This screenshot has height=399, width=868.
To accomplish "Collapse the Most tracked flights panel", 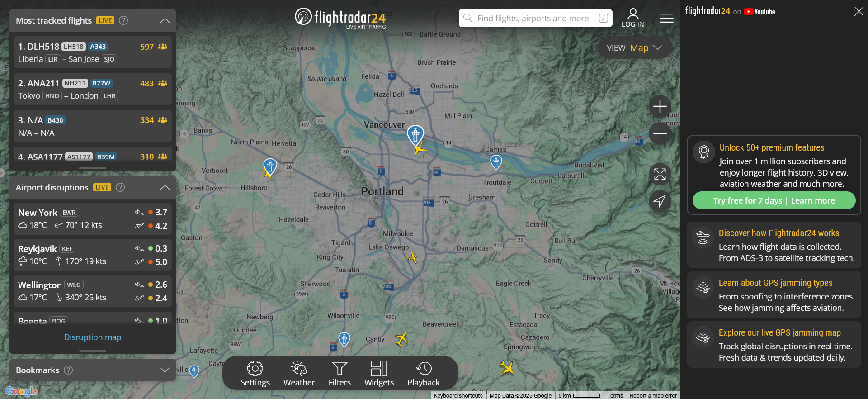I will pyautogui.click(x=165, y=20).
